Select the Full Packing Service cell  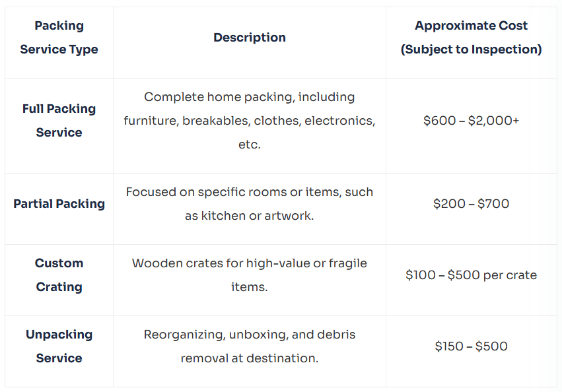[59, 121]
